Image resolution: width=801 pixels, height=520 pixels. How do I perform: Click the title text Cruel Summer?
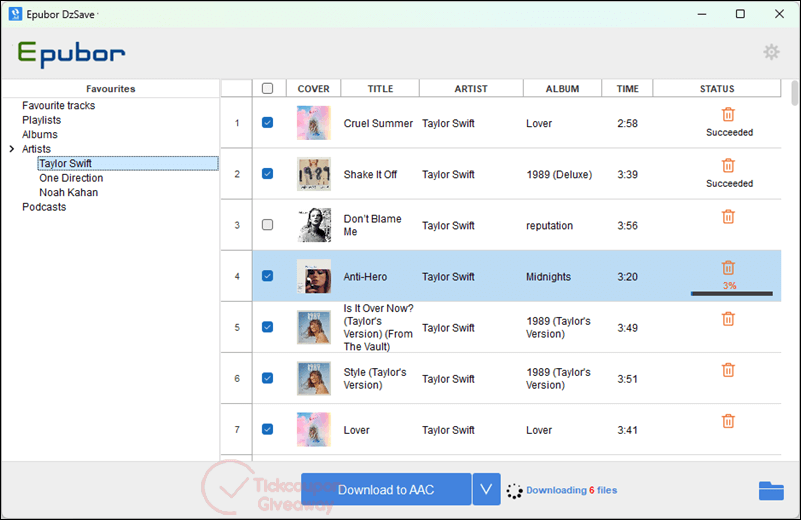(x=378, y=124)
